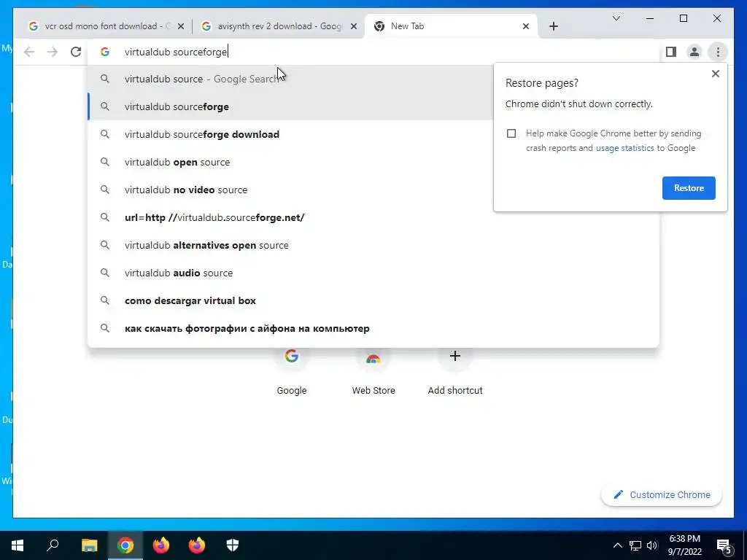Close the New Tab tab

click(x=525, y=26)
